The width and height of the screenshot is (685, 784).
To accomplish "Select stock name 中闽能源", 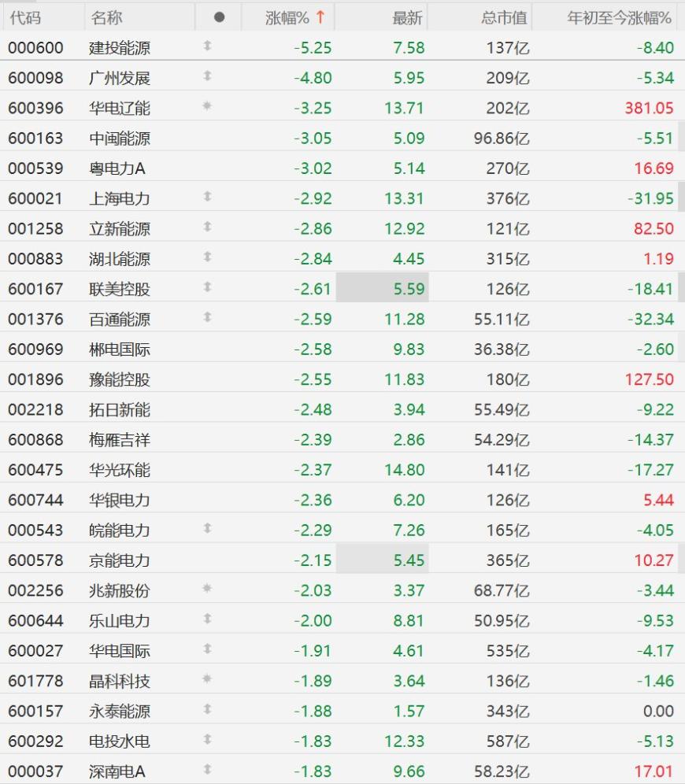I will click(x=120, y=139).
